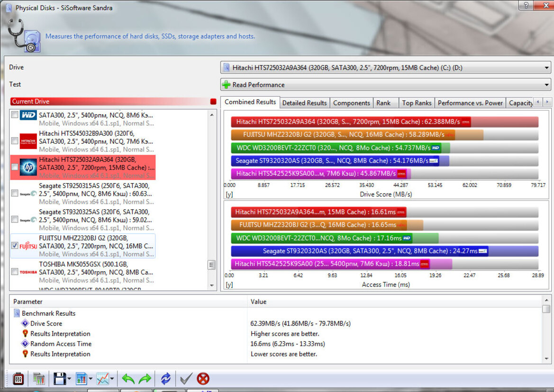Check the Hitachi HTS545032B9A300 checkbox
The height and width of the screenshot is (392, 554).
pos(15,141)
